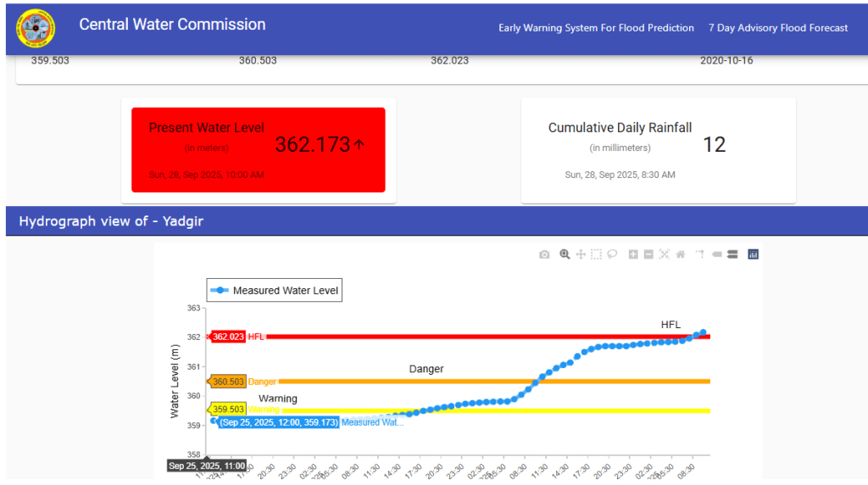Open the Plotly logo link icon
The height and width of the screenshot is (485, 868).
click(753, 254)
